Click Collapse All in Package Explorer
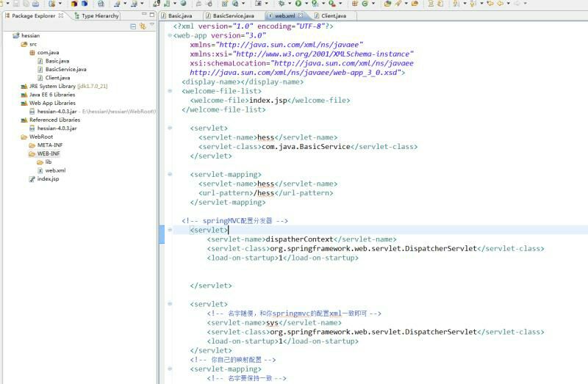The height and width of the screenshot is (384, 588). point(133,26)
